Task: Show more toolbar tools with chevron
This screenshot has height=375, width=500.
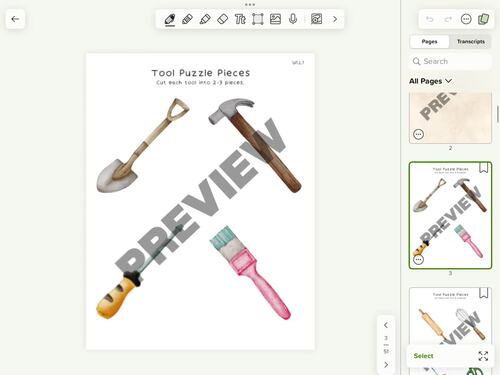Action: point(335,19)
